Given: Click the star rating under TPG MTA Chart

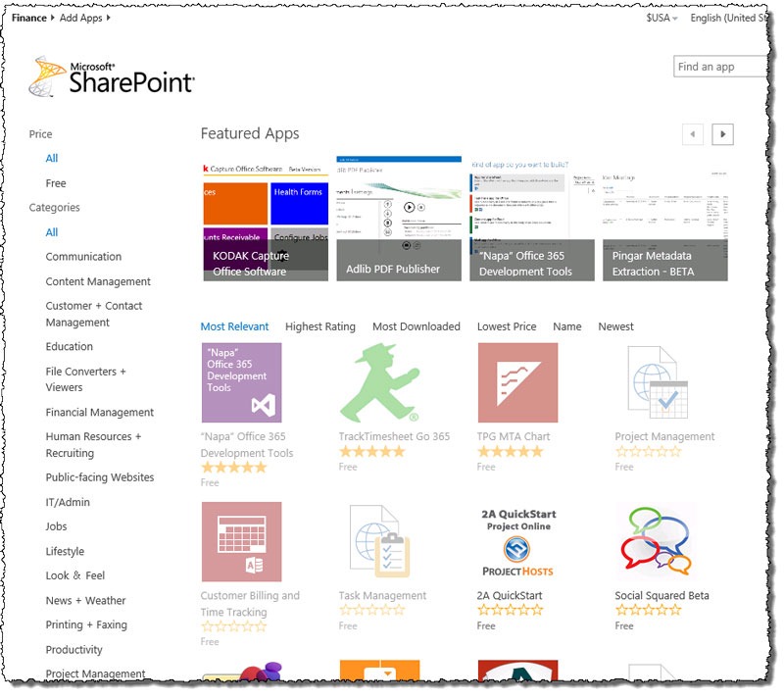Looking at the screenshot, I should point(510,452).
